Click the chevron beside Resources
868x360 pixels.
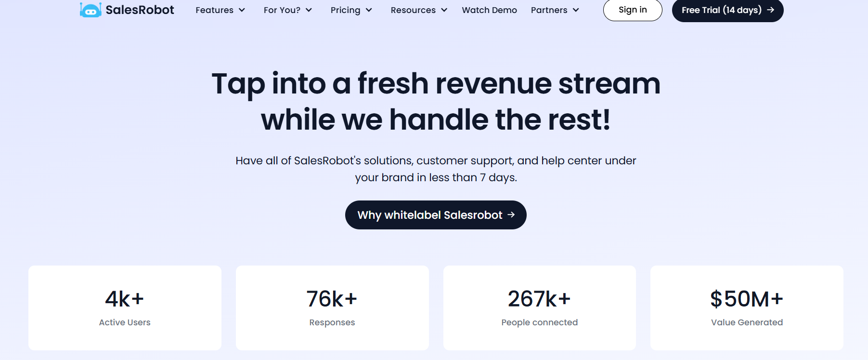pyautogui.click(x=444, y=10)
